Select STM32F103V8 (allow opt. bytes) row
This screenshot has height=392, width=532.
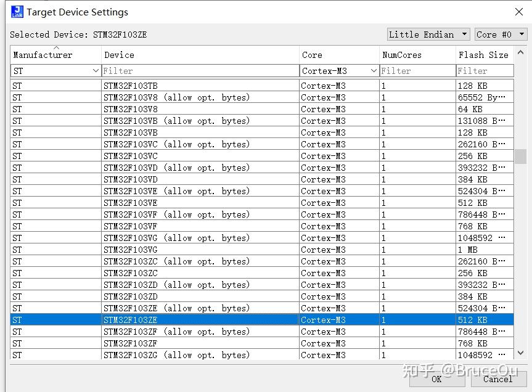tap(262, 97)
